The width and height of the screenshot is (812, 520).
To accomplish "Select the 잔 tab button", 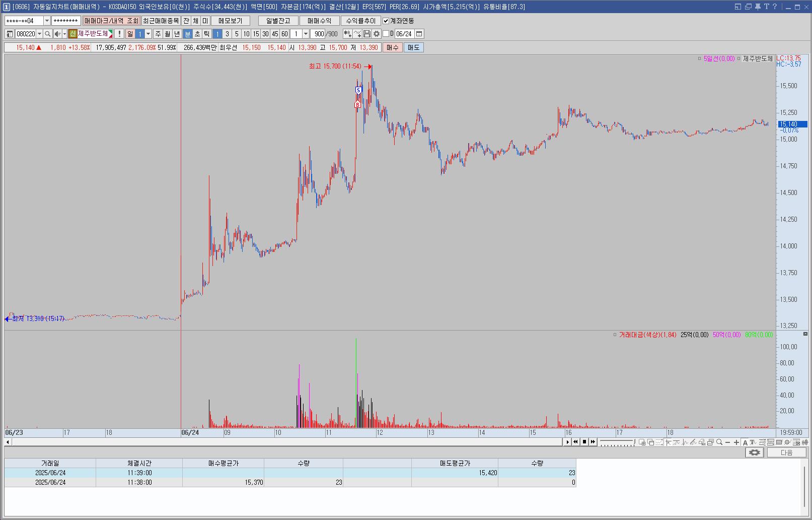I will [186, 21].
